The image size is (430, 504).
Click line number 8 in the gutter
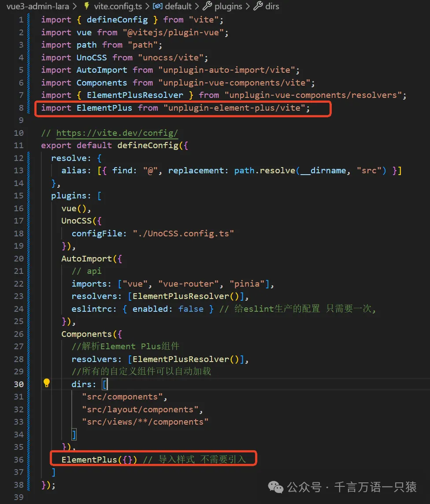[21, 108]
